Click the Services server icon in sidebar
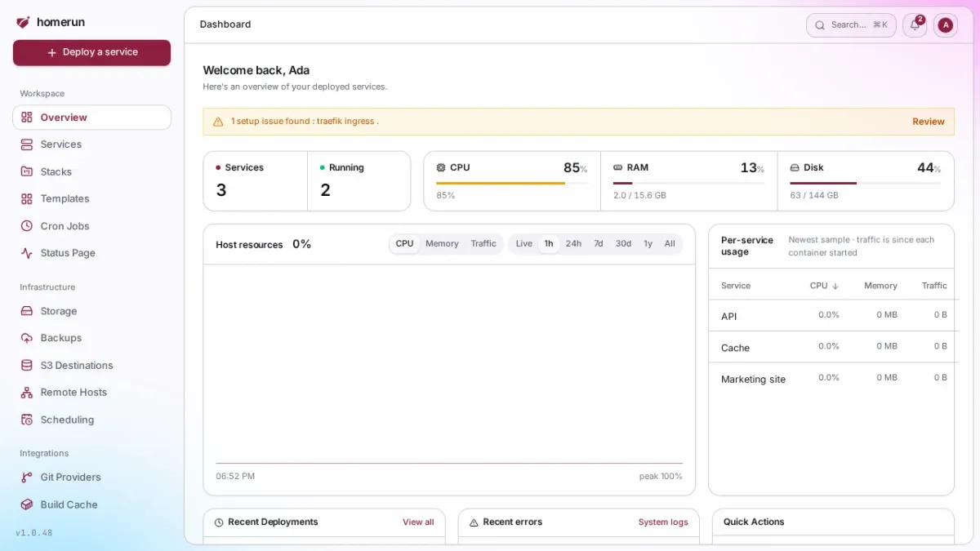 coord(26,144)
